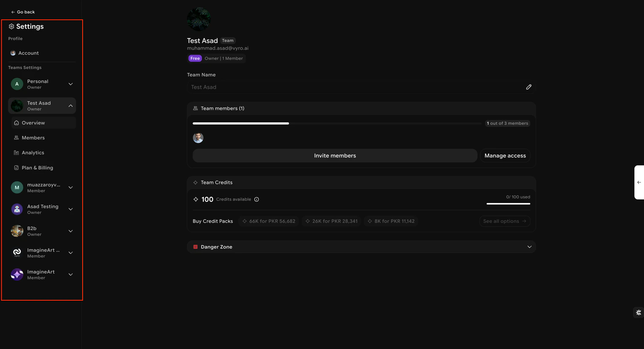Screen dimensions: 644x349
Task: Open the Account profile item
Action: tap(42, 53)
